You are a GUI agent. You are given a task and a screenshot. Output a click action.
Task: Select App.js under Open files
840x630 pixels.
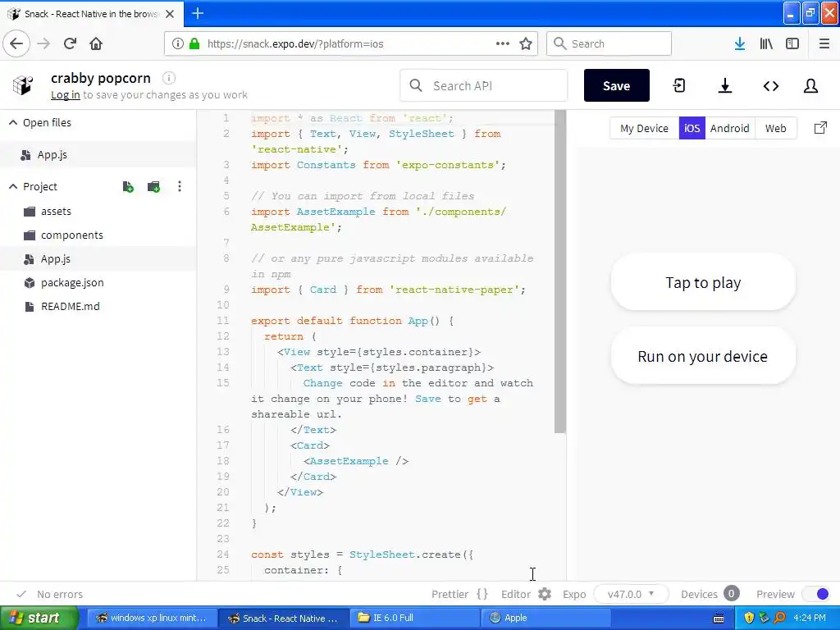[x=52, y=155]
